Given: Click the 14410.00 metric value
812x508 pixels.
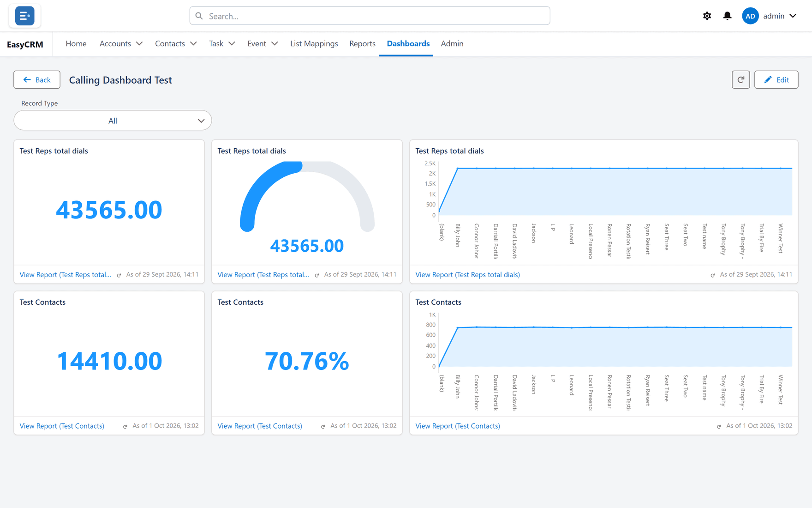Looking at the screenshot, I should (109, 361).
